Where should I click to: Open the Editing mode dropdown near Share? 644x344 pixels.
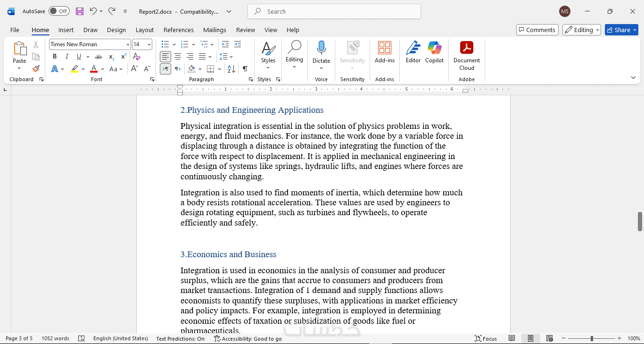point(582,30)
